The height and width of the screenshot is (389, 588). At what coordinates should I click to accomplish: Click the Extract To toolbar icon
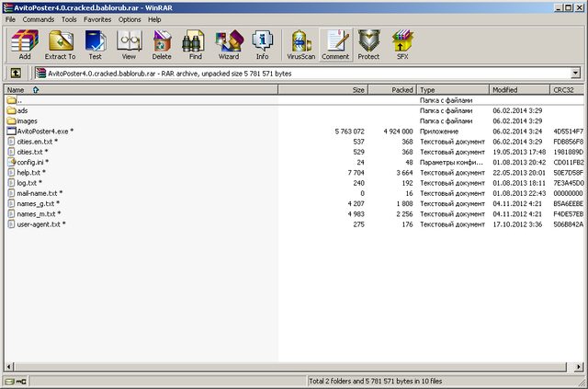pos(60,45)
